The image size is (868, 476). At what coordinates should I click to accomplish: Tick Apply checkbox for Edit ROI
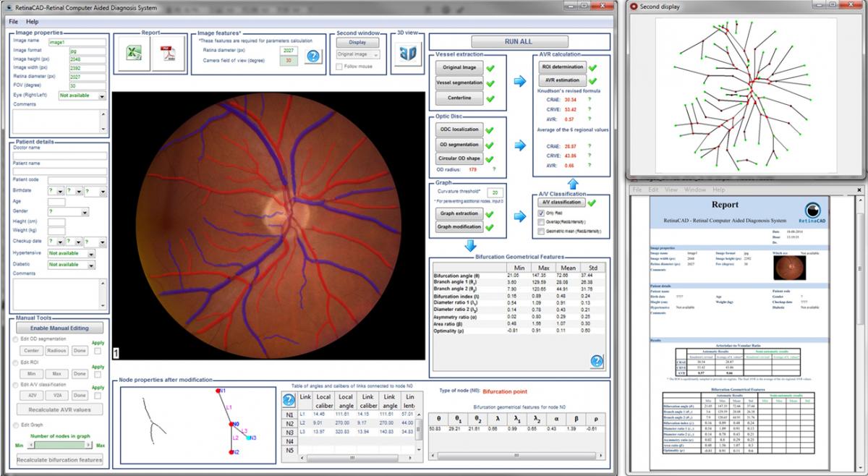tap(98, 373)
